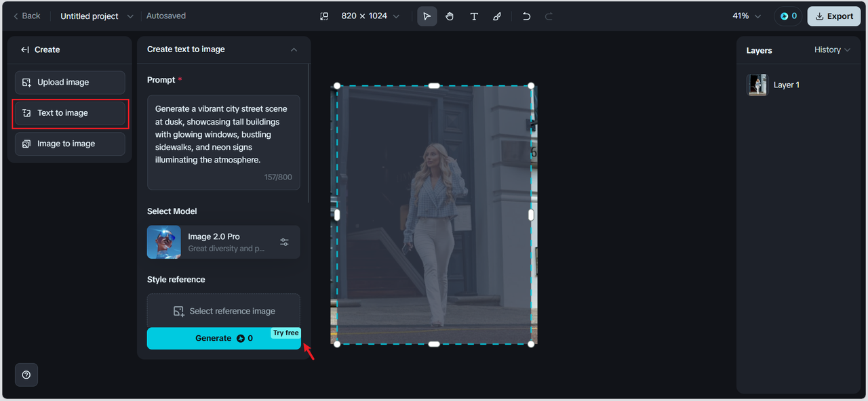Viewport: 868px width, 401px height.
Task: Choose Text to image option
Action: (70, 113)
